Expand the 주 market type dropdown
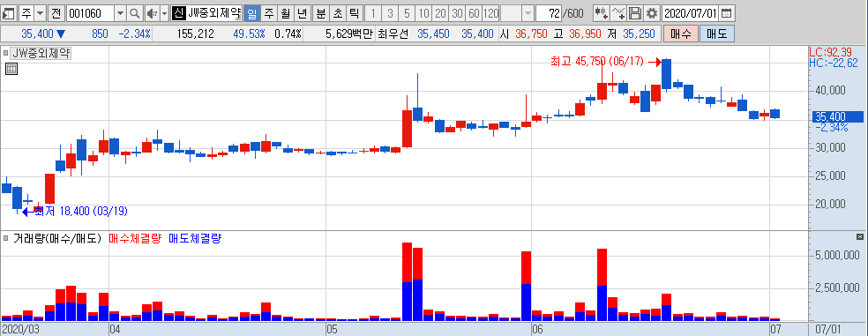Image resolution: width=868 pixels, height=336 pixels. coord(41,12)
